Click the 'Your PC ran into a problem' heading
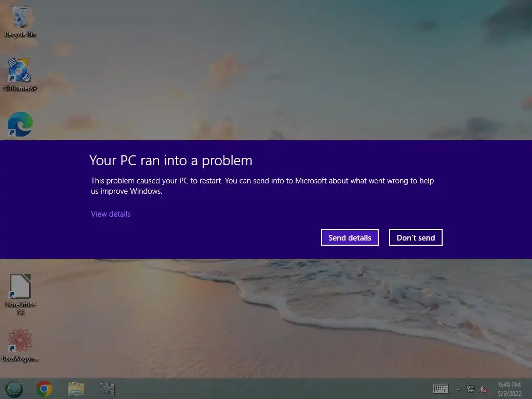Screen dimensions: 532x399 171,161
